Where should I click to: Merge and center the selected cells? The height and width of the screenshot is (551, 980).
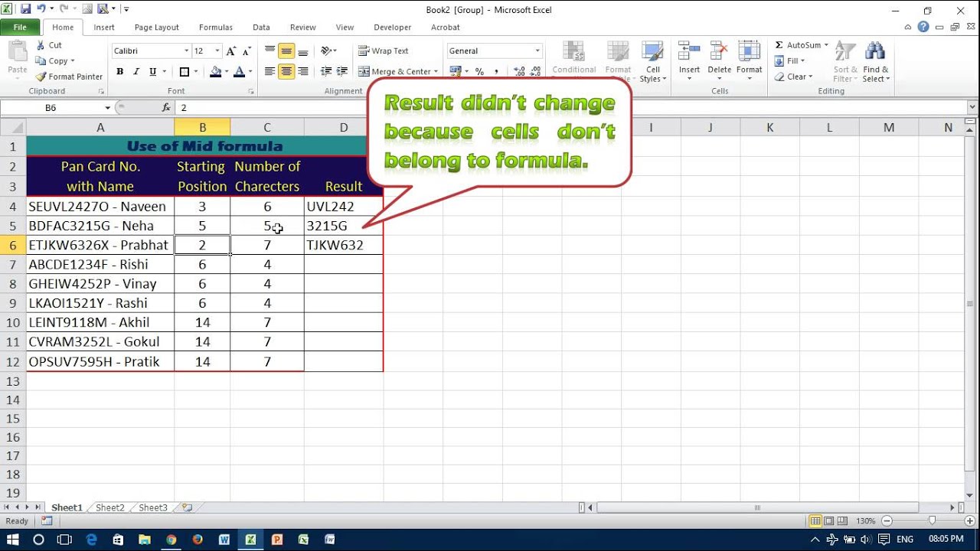pos(394,72)
